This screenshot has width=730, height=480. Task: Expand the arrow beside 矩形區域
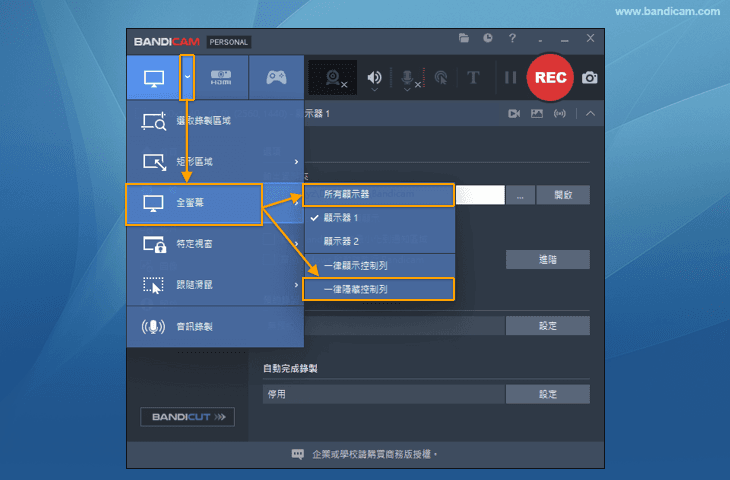coord(296,162)
